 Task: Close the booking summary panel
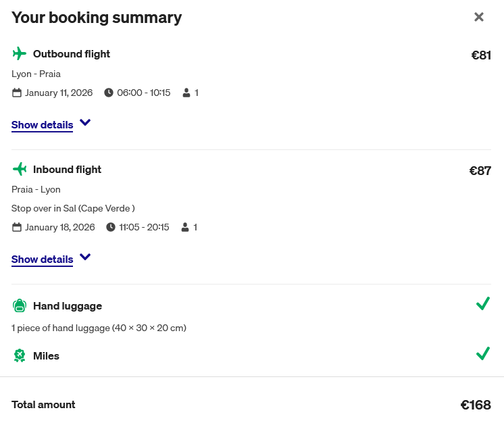(479, 17)
